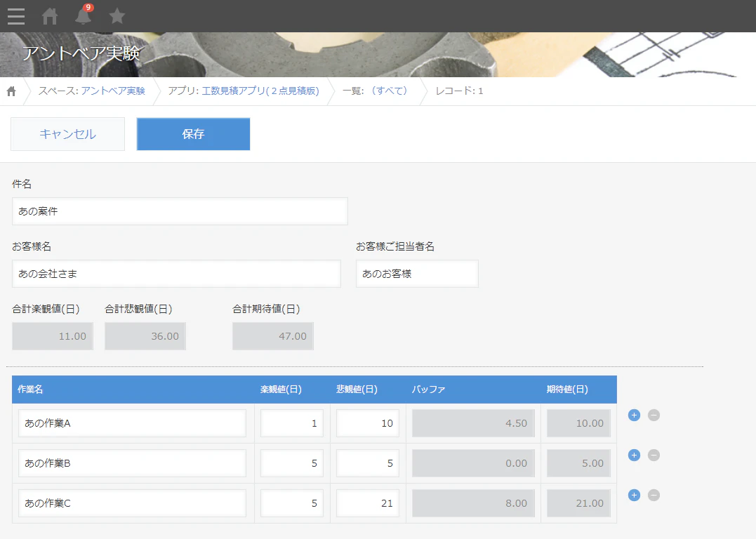
Task: Remove the あの作業B row
Action: (654, 455)
